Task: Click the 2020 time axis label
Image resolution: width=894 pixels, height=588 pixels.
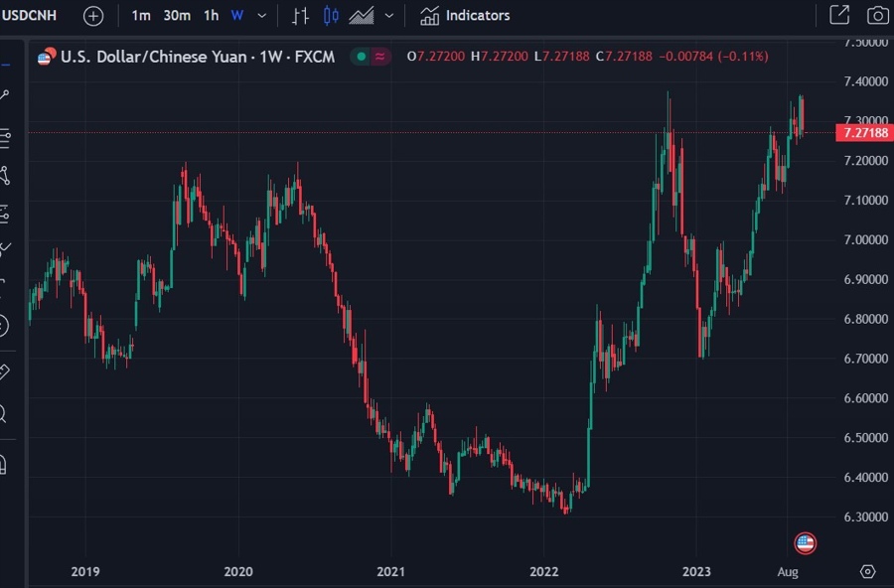Action: (237, 571)
